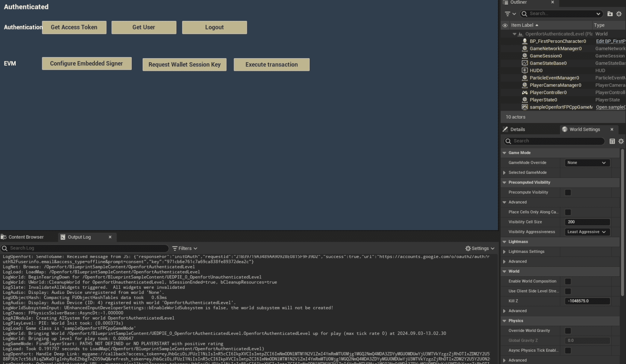
Task: Click the GameNetworkManager0 actor icon
Action: coord(525,48)
